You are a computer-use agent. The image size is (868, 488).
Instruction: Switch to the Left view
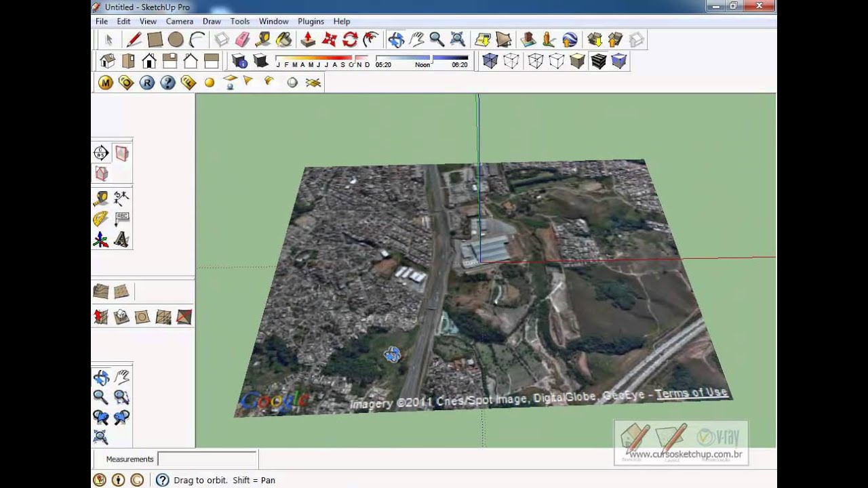click(212, 62)
